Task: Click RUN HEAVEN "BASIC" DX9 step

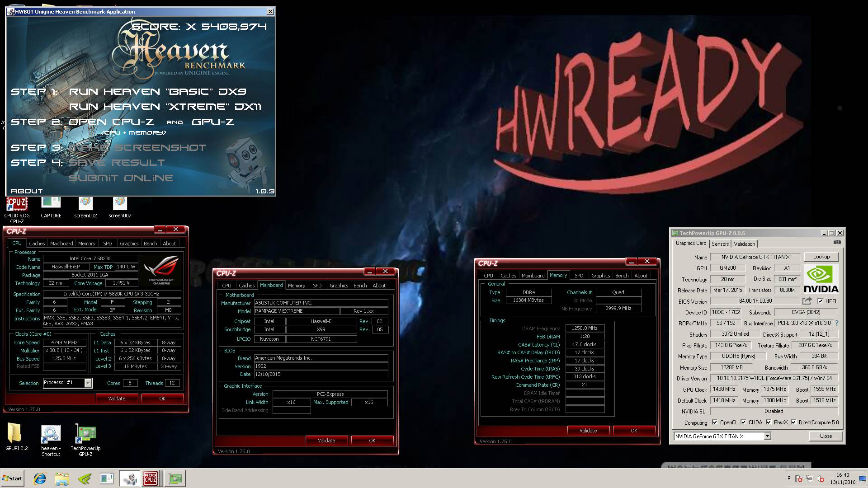Action: point(157,92)
